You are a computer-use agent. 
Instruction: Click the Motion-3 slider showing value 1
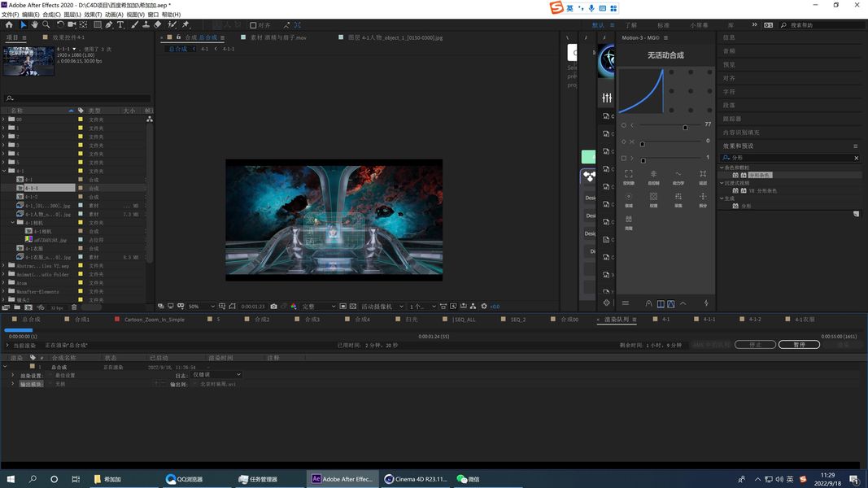point(670,159)
